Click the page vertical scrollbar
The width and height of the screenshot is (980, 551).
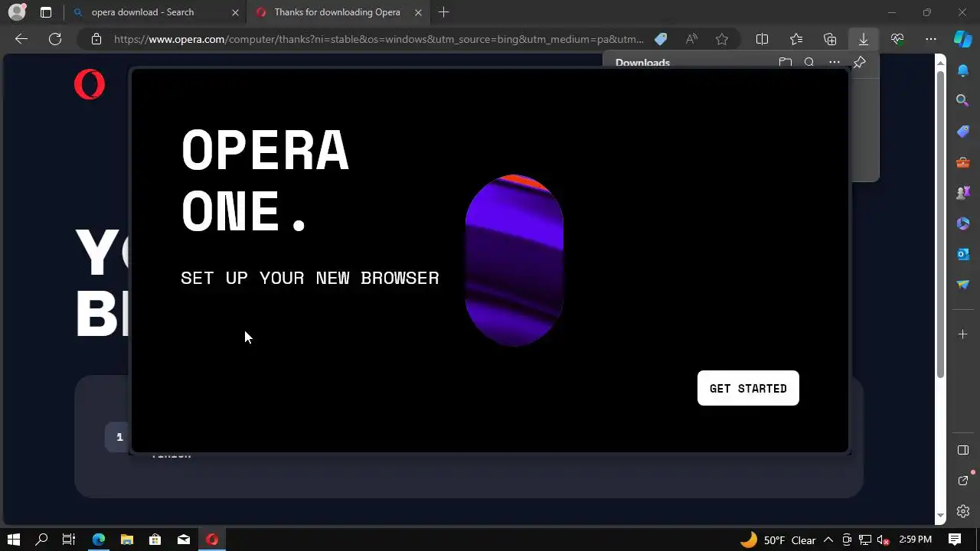(941, 226)
